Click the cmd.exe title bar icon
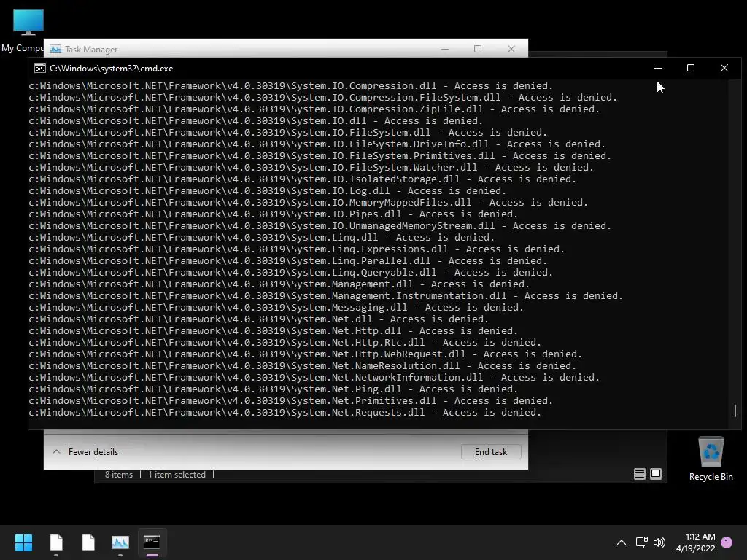747x560 pixels. 40,69
